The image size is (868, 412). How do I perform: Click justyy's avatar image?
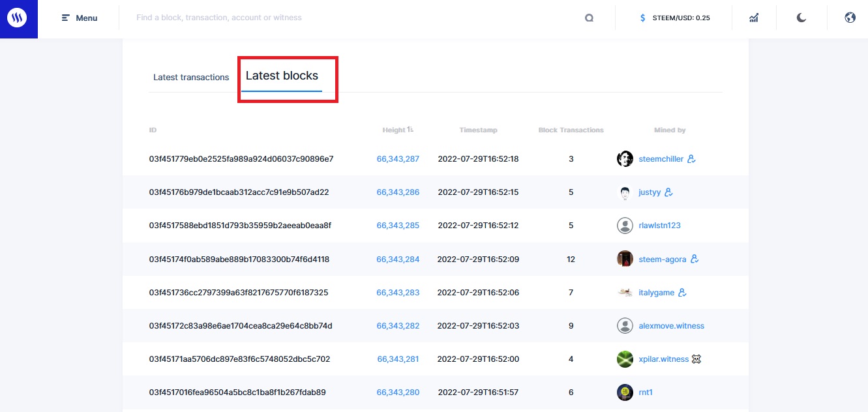625,192
